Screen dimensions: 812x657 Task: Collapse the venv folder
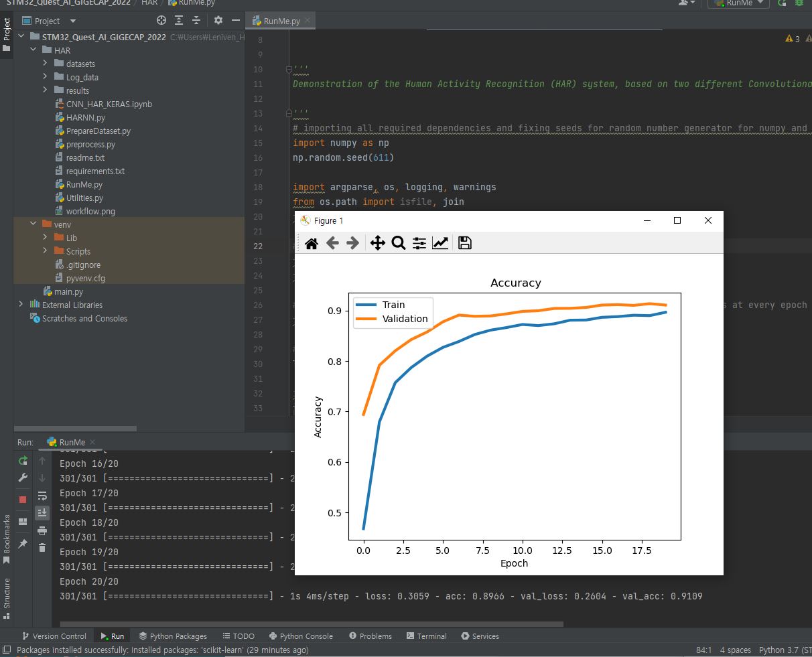click(33, 224)
